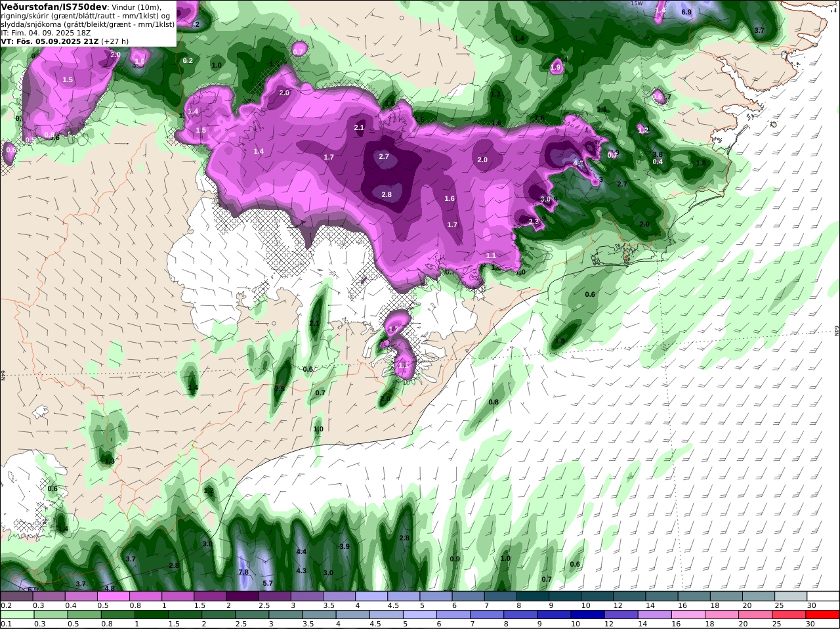
Task: Click the 4.3 precipitation value on map
Action: tap(301, 571)
